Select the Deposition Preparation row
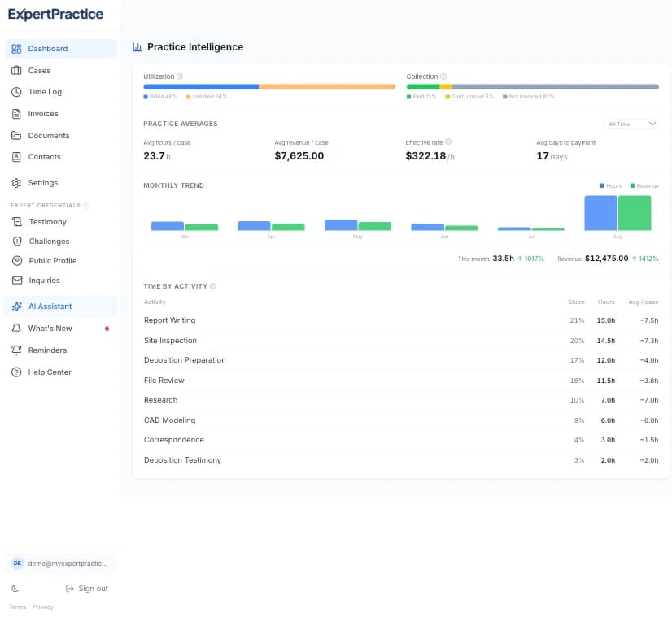 click(401, 360)
